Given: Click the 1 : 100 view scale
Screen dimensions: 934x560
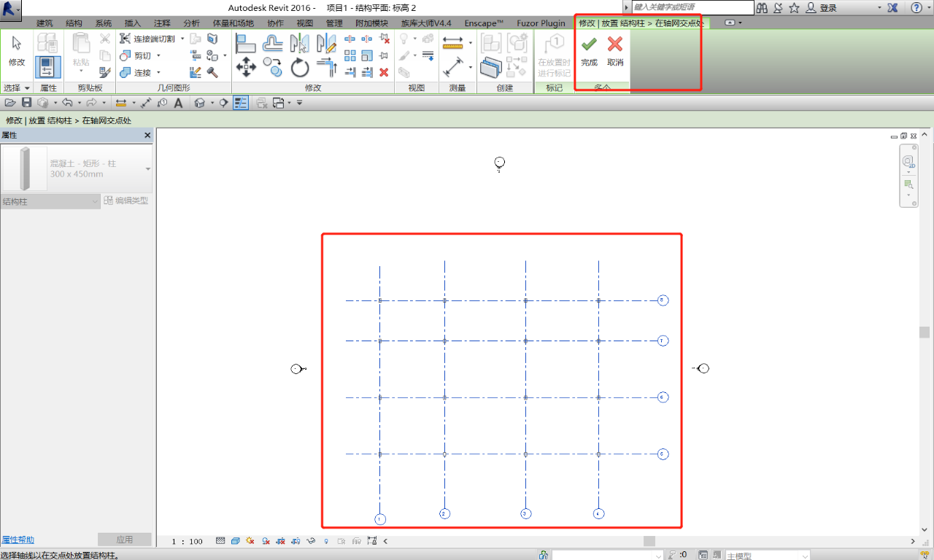Looking at the screenshot, I should pyautogui.click(x=187, y=541).
